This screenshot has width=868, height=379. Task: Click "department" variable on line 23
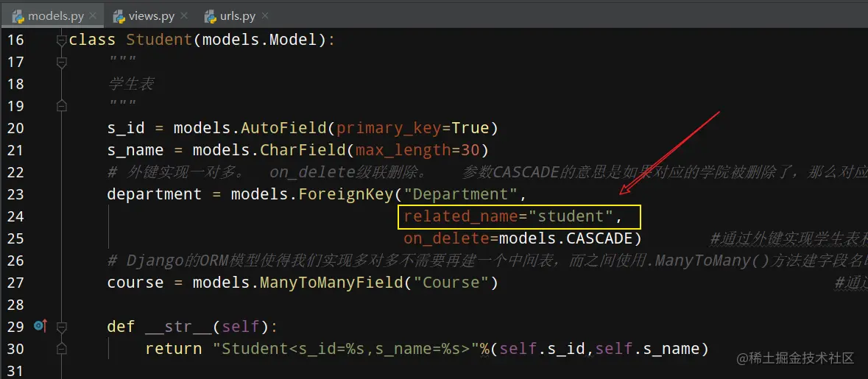click(x=155, y=194)
